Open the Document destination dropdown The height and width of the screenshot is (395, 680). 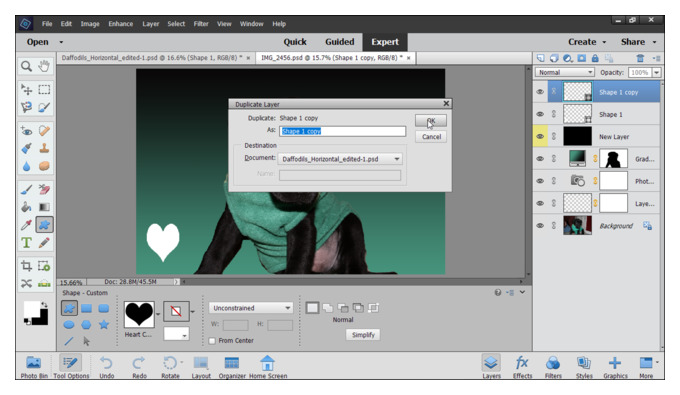[x=340, y=159]
